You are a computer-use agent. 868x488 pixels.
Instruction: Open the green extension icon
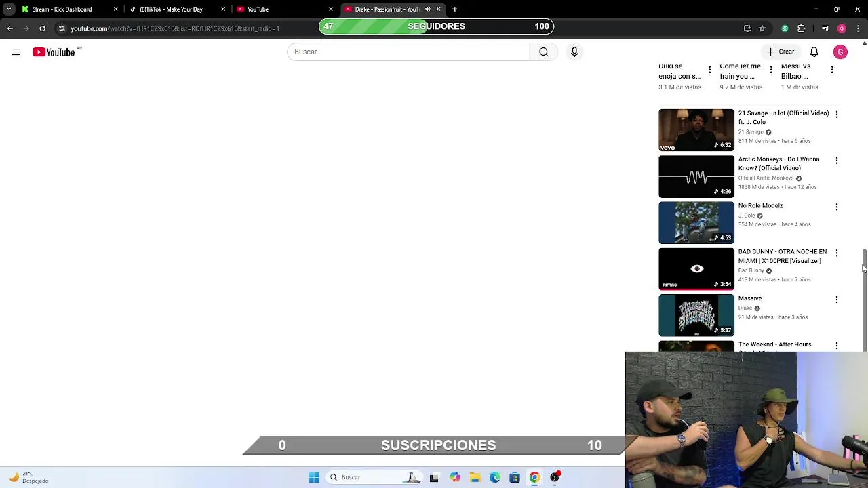pyautogui.click(x=785, y=28)
